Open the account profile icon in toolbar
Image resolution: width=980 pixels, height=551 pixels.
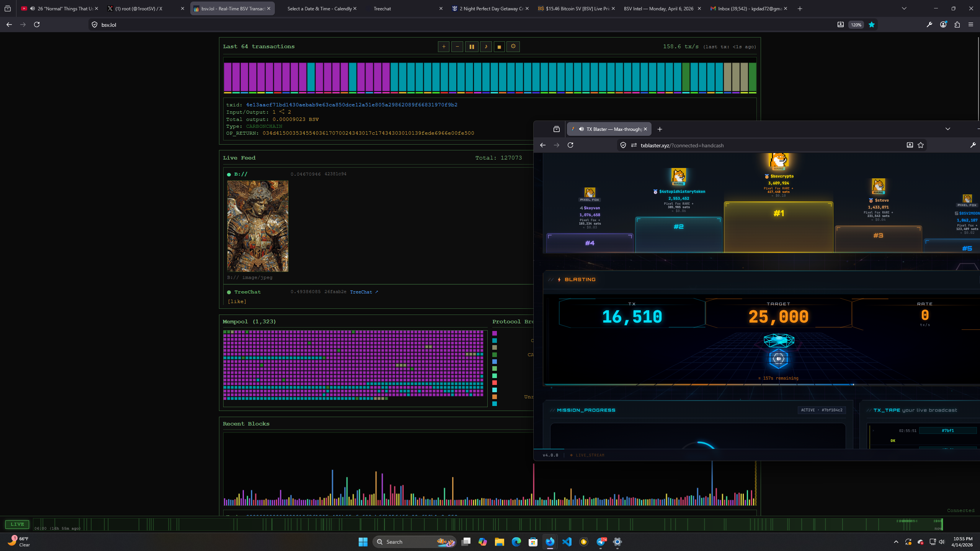pyautogui.click(x=943, y=24)
